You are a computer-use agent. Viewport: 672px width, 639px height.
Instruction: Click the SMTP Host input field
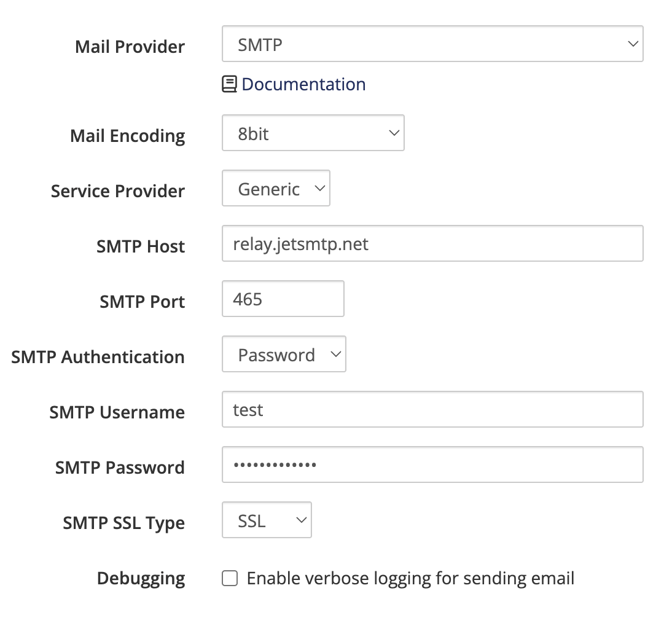[x=432, y=243]
